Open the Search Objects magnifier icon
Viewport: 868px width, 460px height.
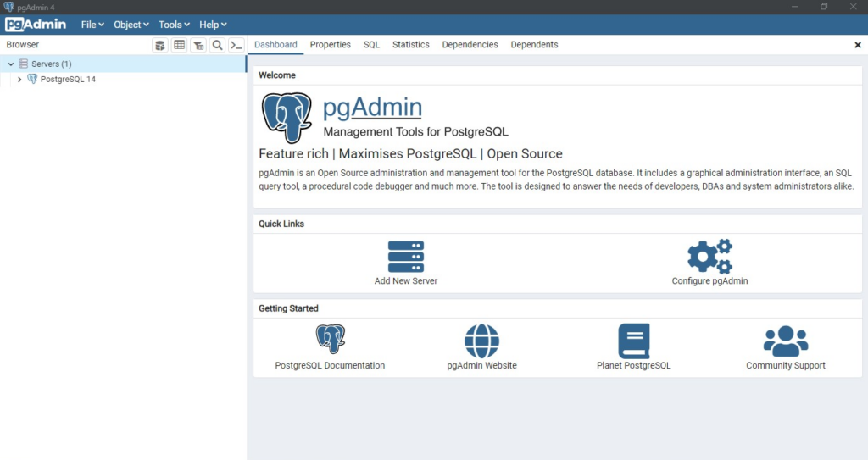[x=218, y=45]
